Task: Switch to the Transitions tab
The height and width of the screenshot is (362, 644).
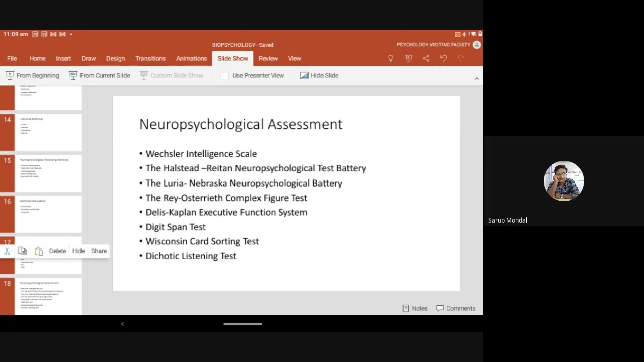Action: point(150,59)
